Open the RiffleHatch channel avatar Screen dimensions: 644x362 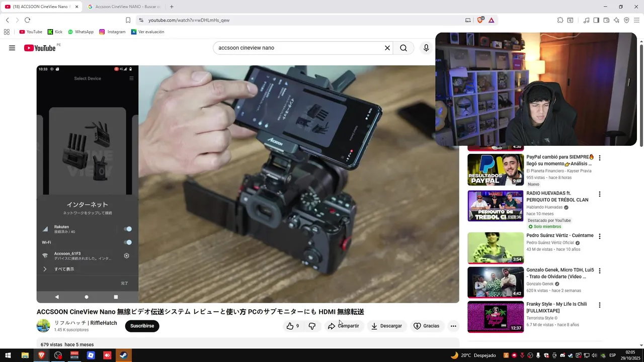click(x=43, y=326)
